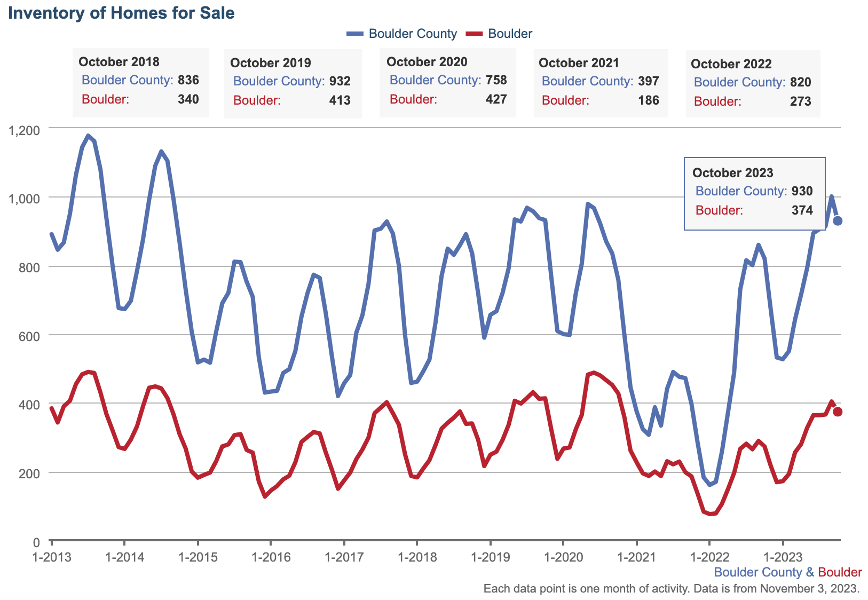
Task: Click the 1-2021 x-axis label
Action: click(637, 557)
